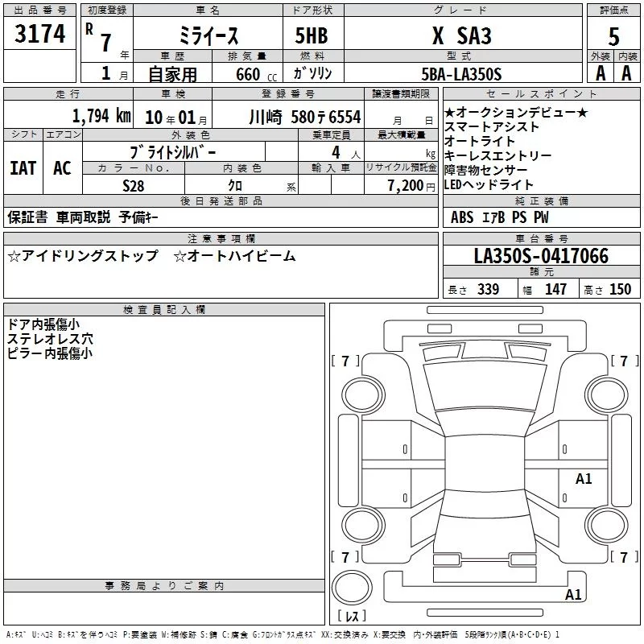
Task: Select the car name ミライース
Action: click(x=208, y=35)
